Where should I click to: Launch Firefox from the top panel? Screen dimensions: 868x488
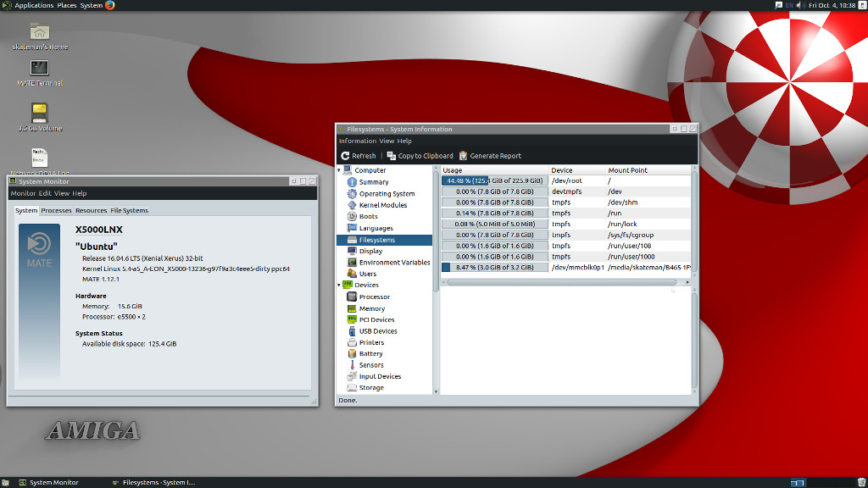tap(109, 6)
